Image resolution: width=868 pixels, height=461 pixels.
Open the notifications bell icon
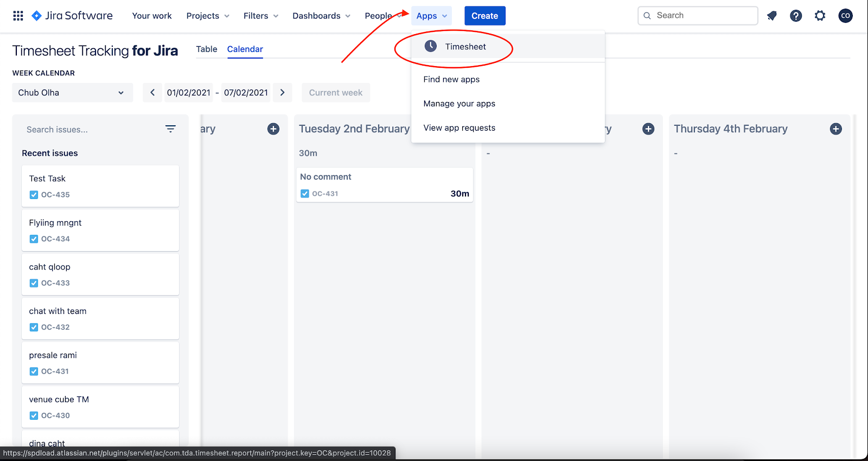771,16
